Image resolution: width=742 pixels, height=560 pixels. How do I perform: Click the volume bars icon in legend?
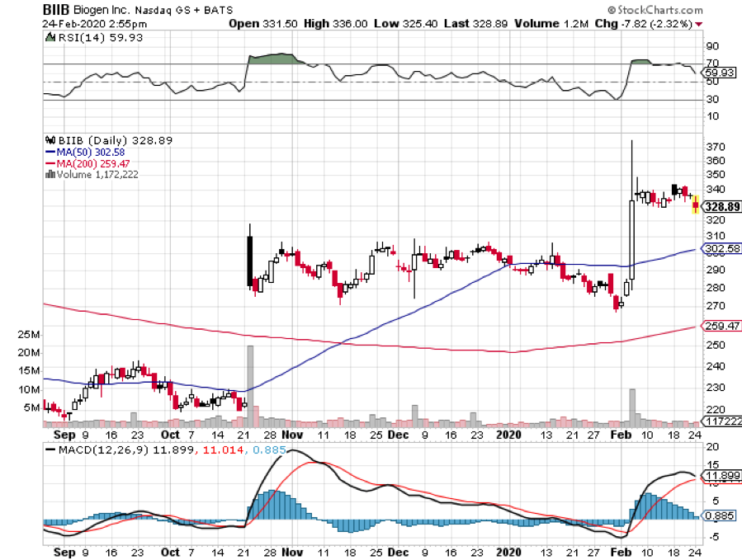point(50,175)
